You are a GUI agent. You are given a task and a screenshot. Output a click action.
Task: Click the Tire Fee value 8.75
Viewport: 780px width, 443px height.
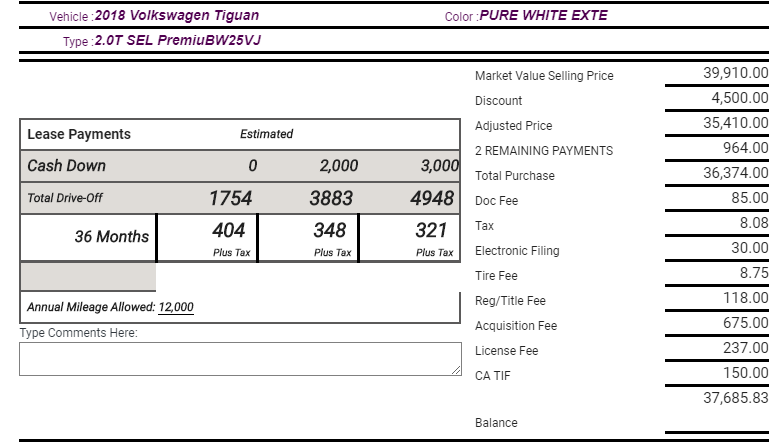click(x=717, y=274)
